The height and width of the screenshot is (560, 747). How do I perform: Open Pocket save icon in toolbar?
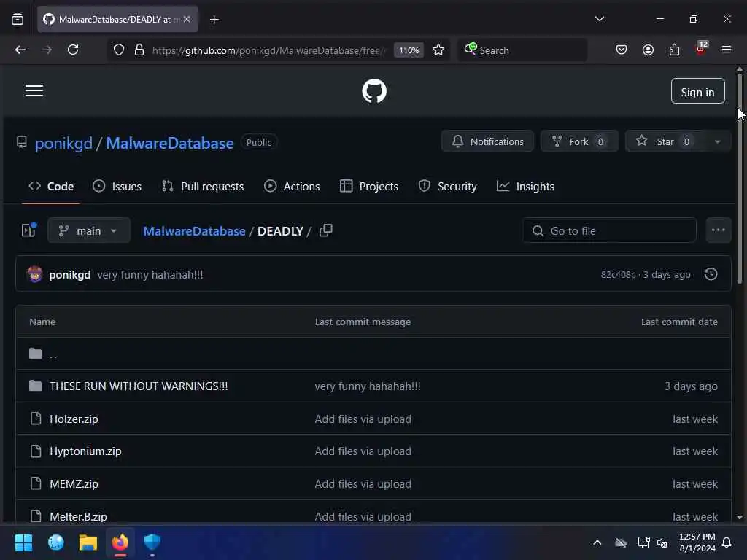click(622, 50)
